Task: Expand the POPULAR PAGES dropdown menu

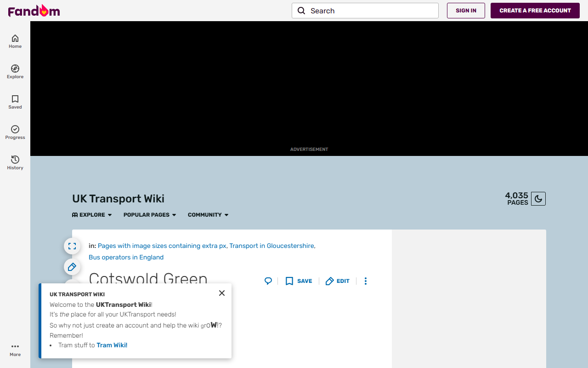Action: (x=150, y=215)
